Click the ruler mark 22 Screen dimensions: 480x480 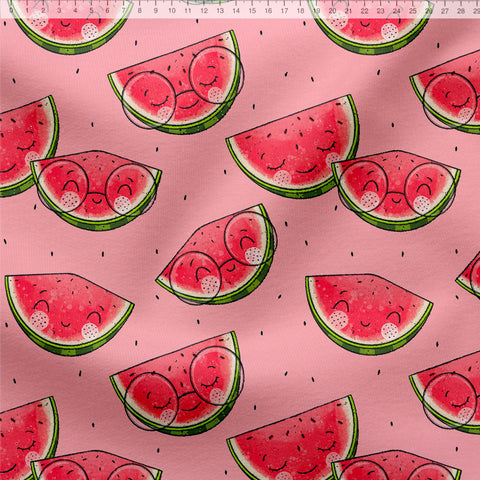click(x=364, y=11)
